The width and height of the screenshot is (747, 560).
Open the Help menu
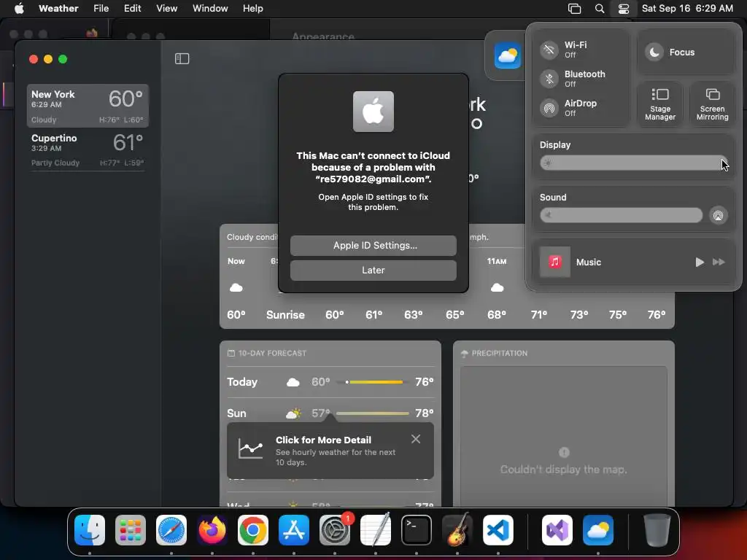tap(252, 9)
